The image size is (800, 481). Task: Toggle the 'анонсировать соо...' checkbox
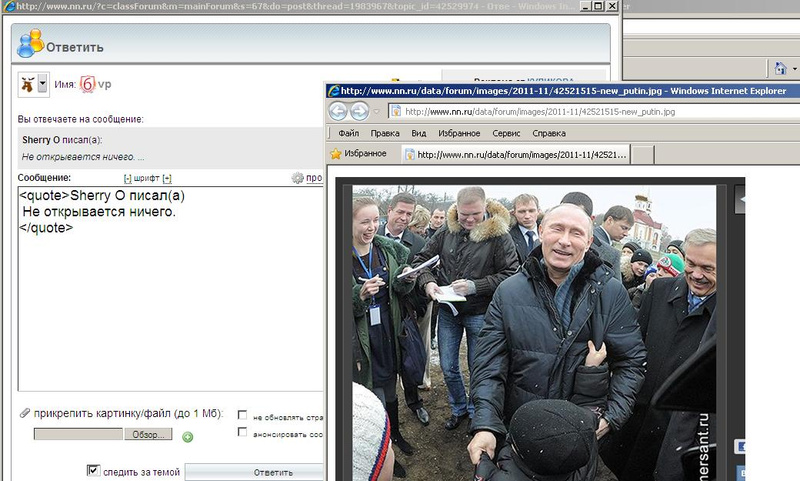(x=242, y=432)
